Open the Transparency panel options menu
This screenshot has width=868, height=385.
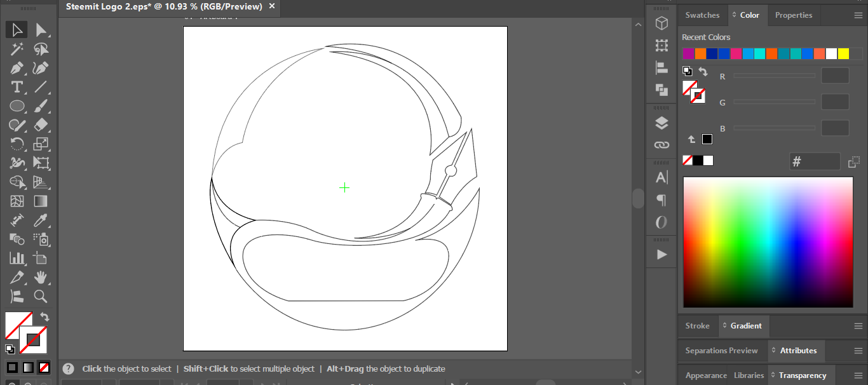coord(858,375)
